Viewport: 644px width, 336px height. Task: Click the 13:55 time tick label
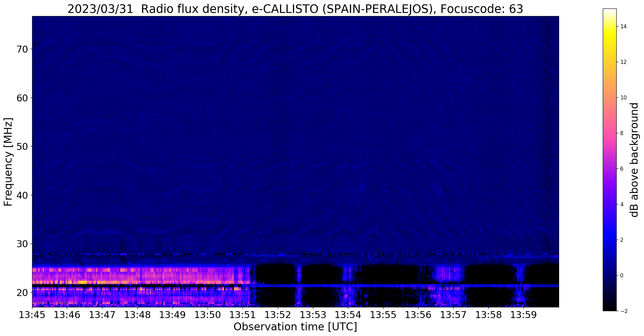(x=383, y=315)
